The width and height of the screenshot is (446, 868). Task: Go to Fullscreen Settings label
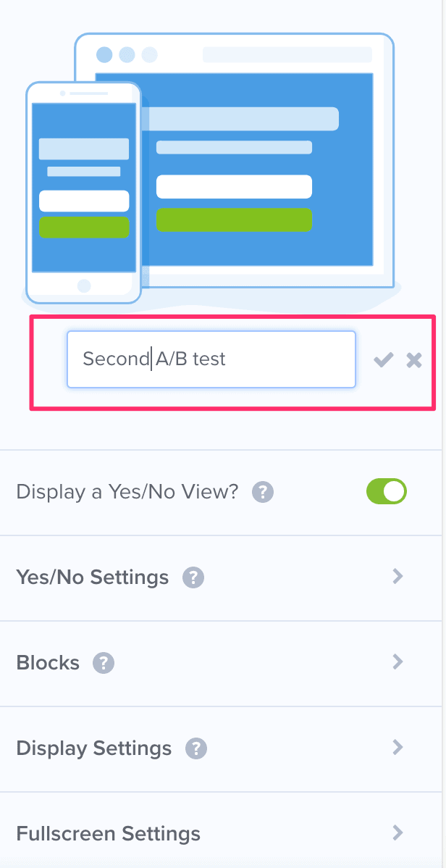(108, 833)
